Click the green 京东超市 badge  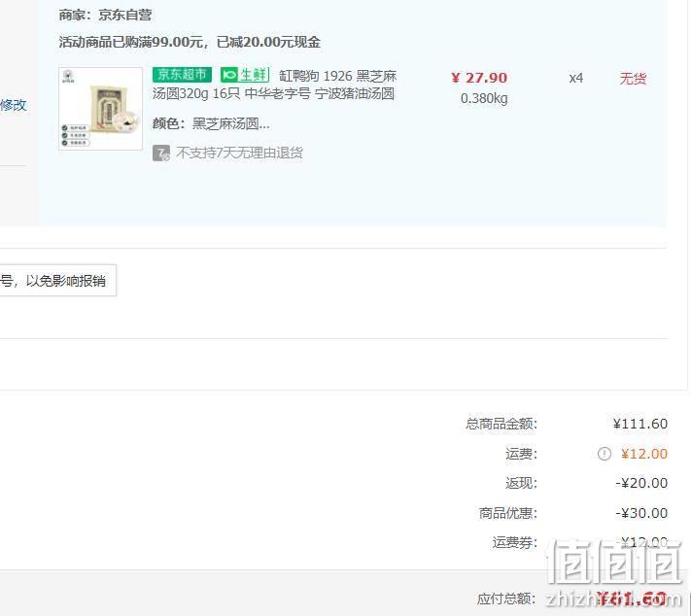coord(182,75)
